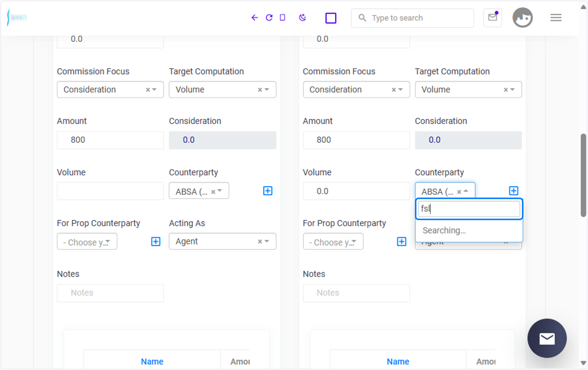Click left form Amount field with 800
Image resolution: width=588 pixels, height=370 pixels.
coord(110,140)
